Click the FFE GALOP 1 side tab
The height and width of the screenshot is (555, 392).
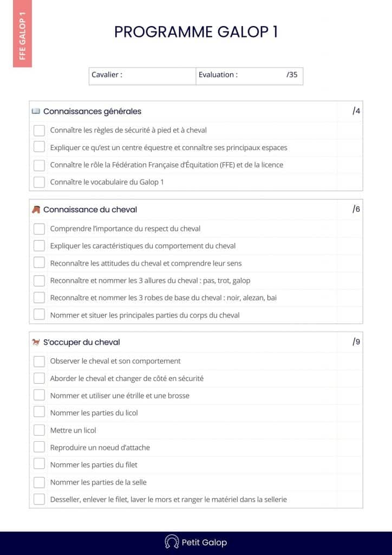pos(22,34)
